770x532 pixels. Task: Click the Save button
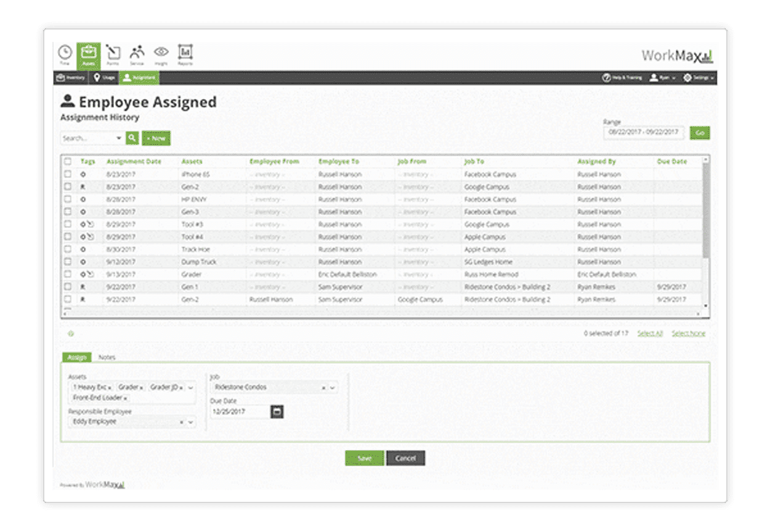pyautogui.click(x=364, y=458)
